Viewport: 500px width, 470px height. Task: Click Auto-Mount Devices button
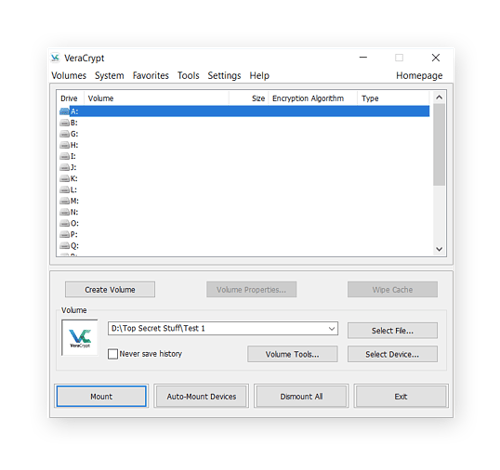click(201, 396)
